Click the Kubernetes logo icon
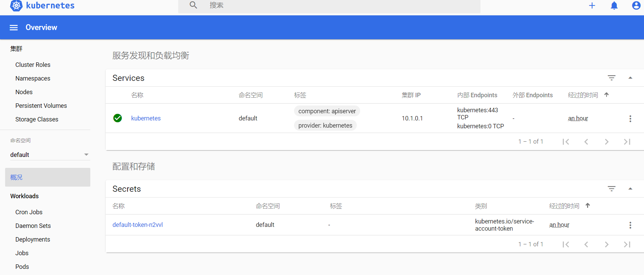The height and width of the screenshot is (275, 644). tap(16, 5)
